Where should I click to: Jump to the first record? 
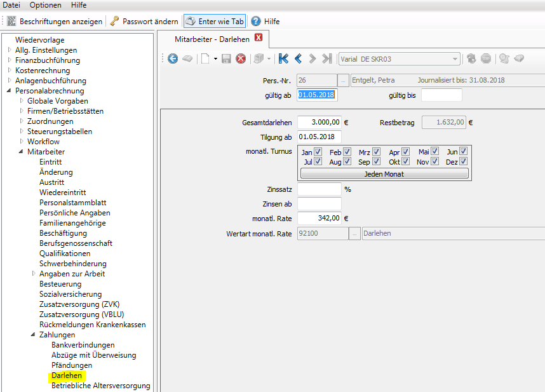(x=284, y=58)
